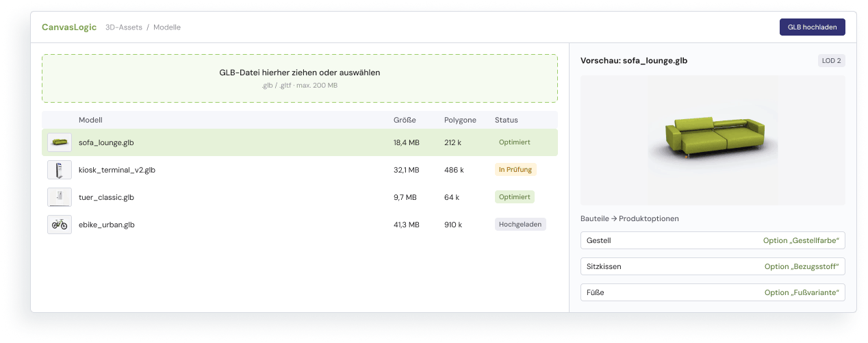Open the Gestell part mapping row
Image resolution: width=868 pixels, height=343 pixels.
pos(713,241)
